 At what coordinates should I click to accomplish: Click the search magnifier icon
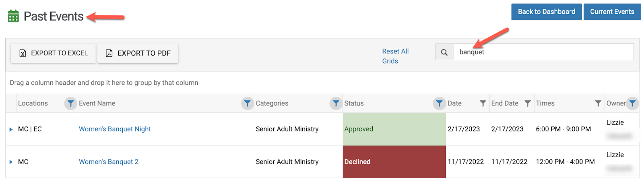coord(444,52)
